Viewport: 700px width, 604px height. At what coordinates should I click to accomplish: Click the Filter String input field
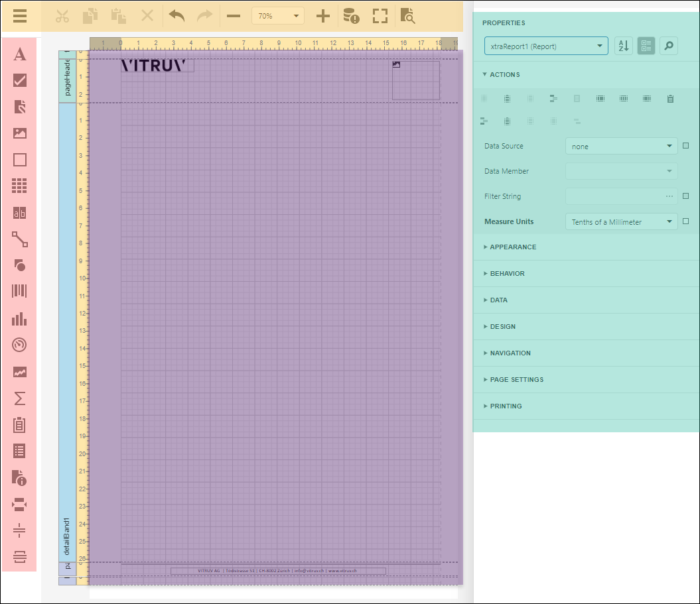coord(614,196)
